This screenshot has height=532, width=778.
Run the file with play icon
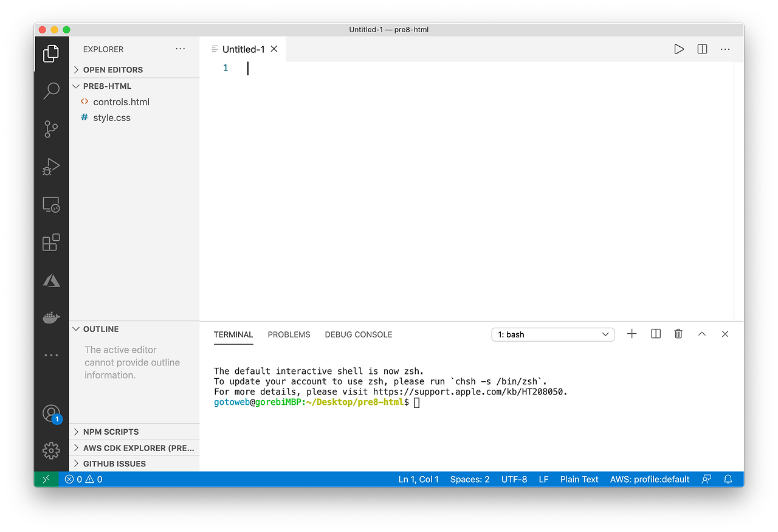(x=679, y=49)
